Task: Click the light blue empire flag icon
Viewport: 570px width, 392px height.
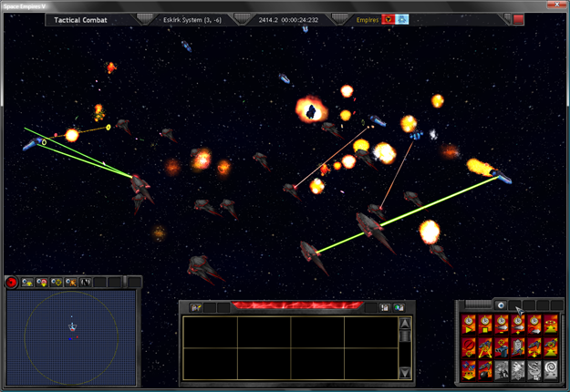Action: pyautogui.click(x=401, y=20)
